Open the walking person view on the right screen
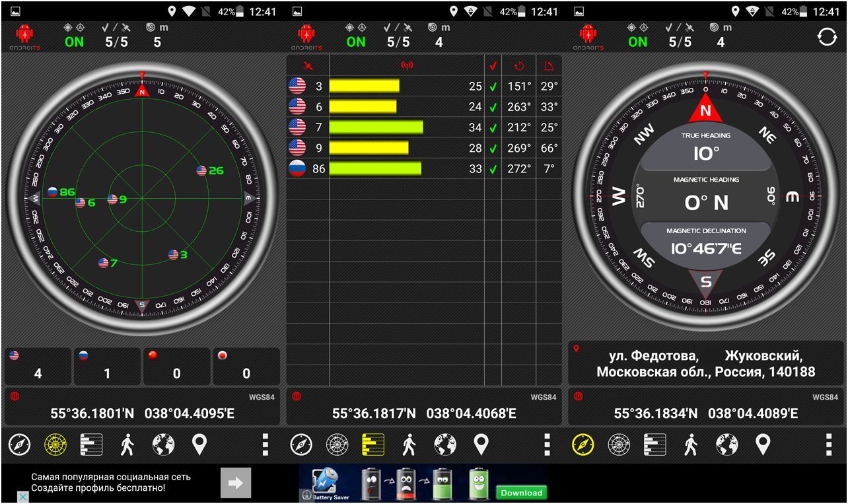The image size is (848, 504). click(x=691, y=445)
